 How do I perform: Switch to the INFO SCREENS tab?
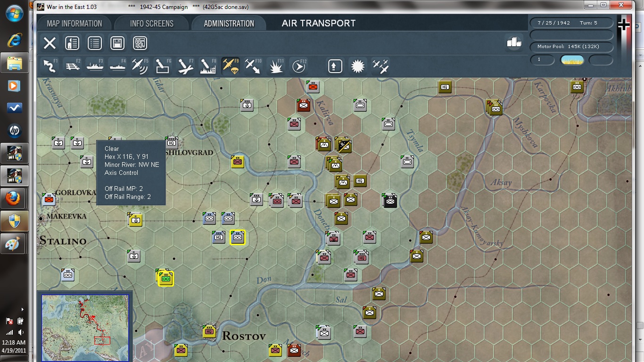click(152, 24)
